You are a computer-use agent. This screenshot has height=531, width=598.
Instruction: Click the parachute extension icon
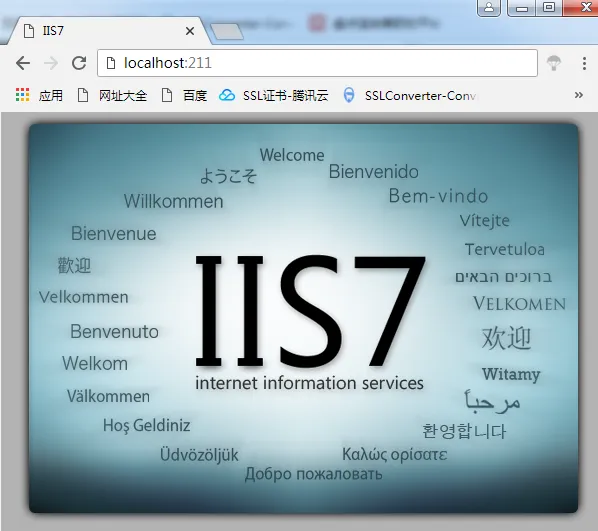554,63
